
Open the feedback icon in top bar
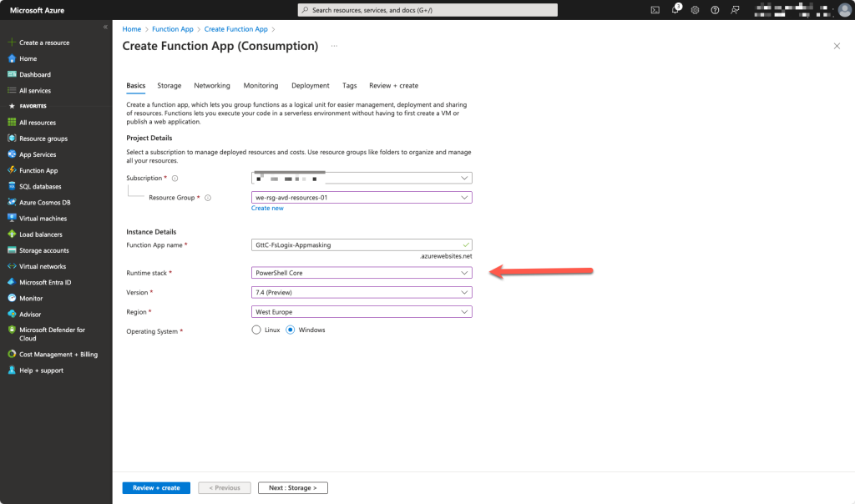[x=735, y=10]
